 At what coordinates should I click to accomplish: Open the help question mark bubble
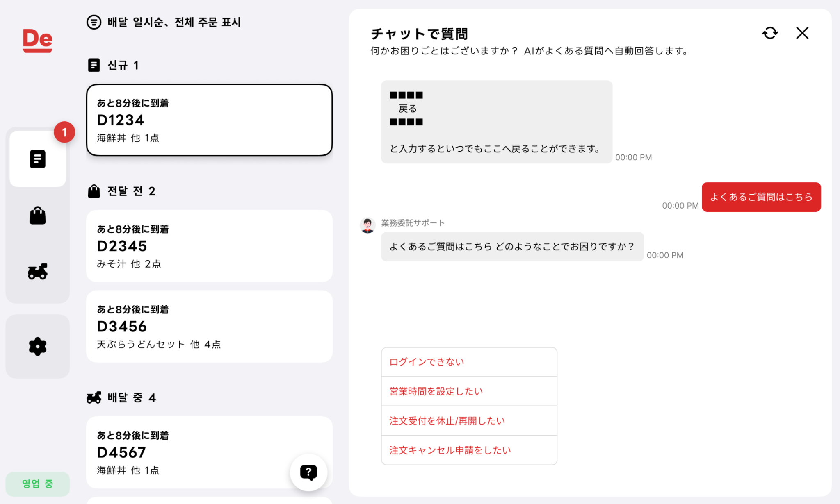coord(308,472)
